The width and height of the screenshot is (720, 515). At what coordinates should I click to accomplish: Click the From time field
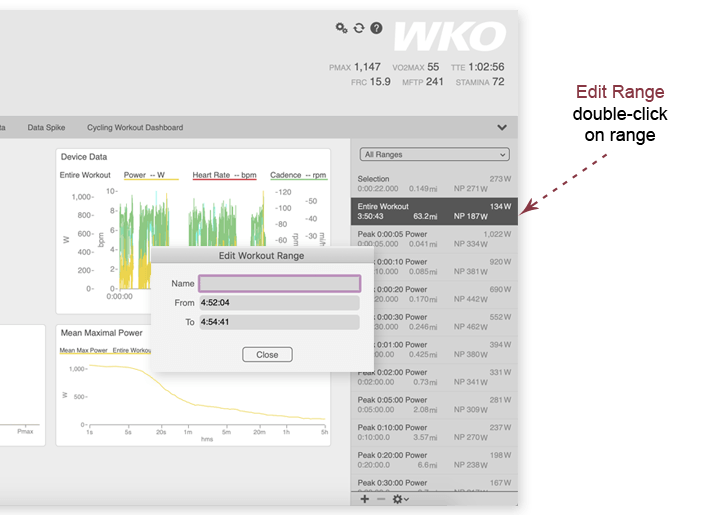pos(279,303)
